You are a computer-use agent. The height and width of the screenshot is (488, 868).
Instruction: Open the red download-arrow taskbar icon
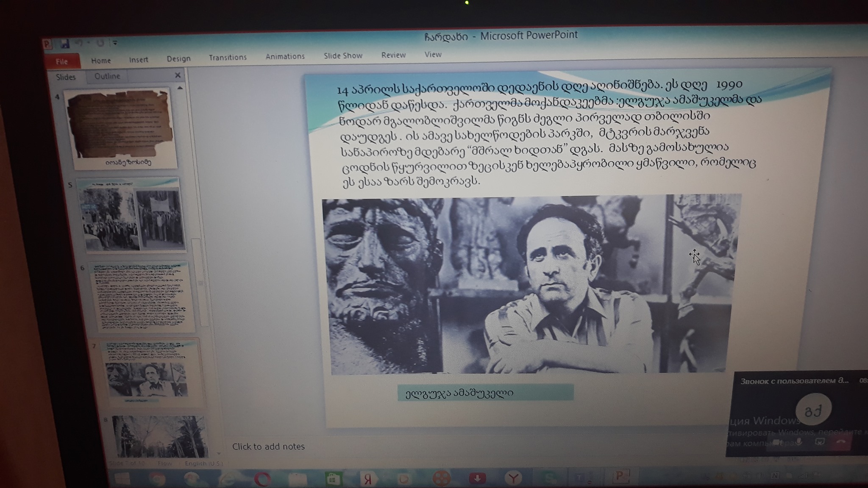[477, 478]
